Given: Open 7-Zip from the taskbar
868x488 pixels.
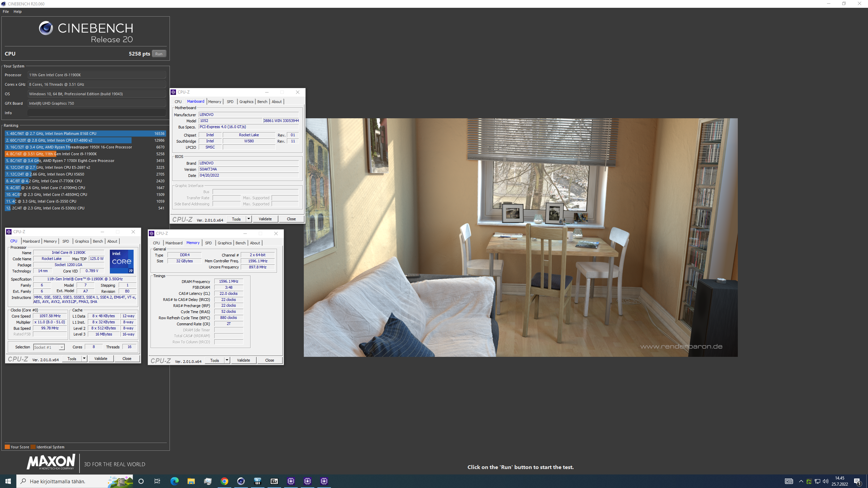Looking at the screenshot, I should tap(274, 481).
